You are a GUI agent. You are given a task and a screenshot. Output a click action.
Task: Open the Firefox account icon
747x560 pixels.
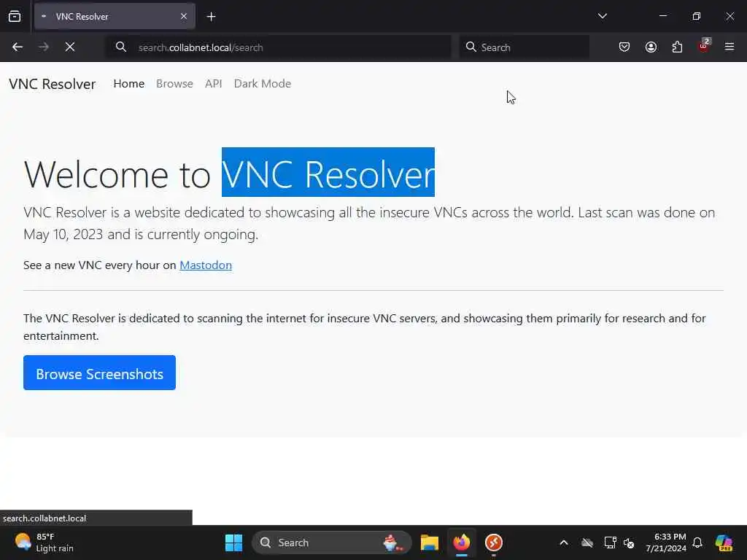[651, 47]
